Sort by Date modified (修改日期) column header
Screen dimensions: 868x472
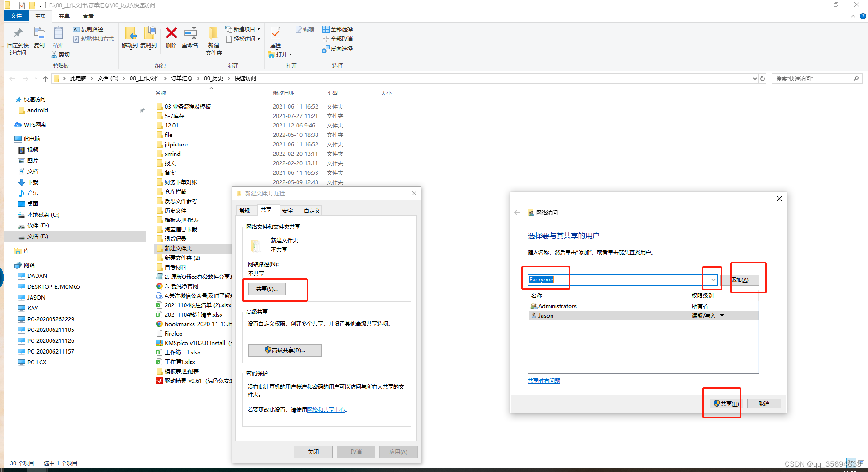coord(284,93)
